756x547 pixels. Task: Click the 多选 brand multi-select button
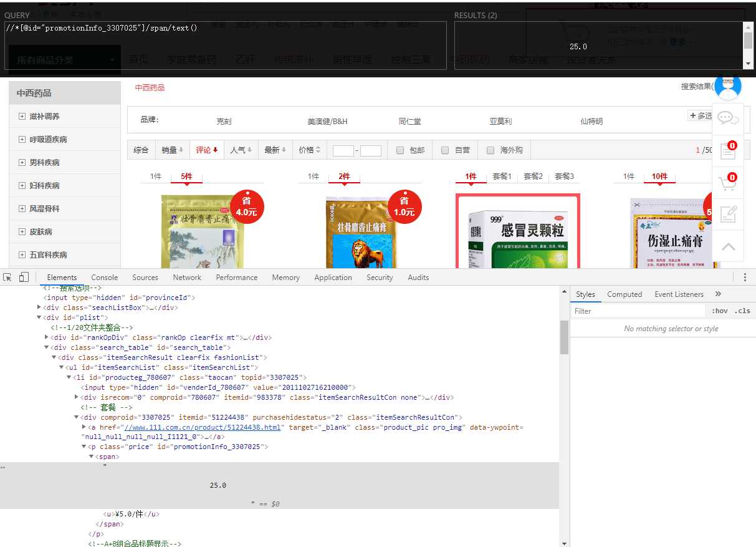tap(700, 116)
